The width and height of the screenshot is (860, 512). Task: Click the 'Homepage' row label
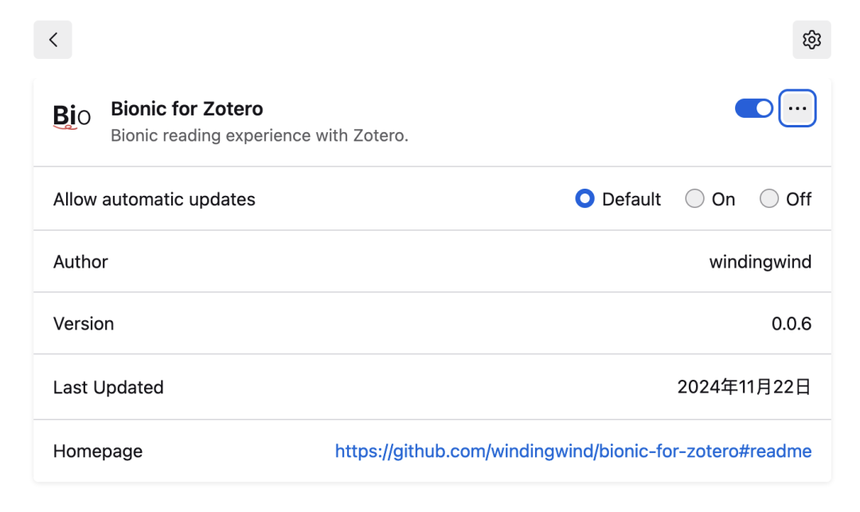point(98,451)
